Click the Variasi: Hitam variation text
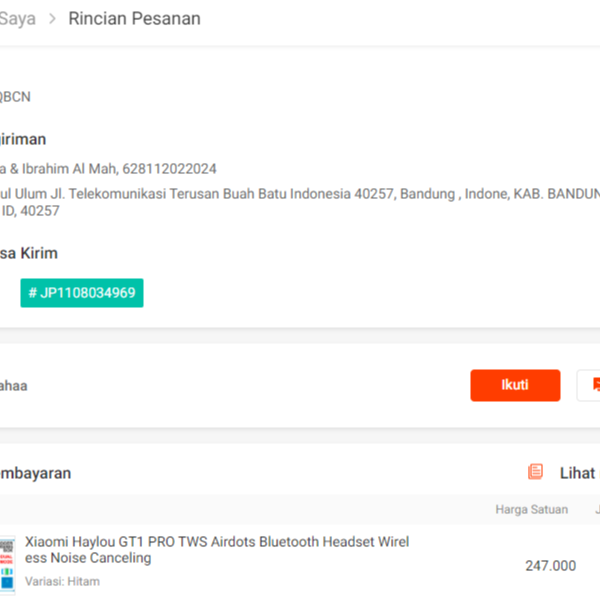Viewport: 600px width, 600px height. [x=62, y=581]
